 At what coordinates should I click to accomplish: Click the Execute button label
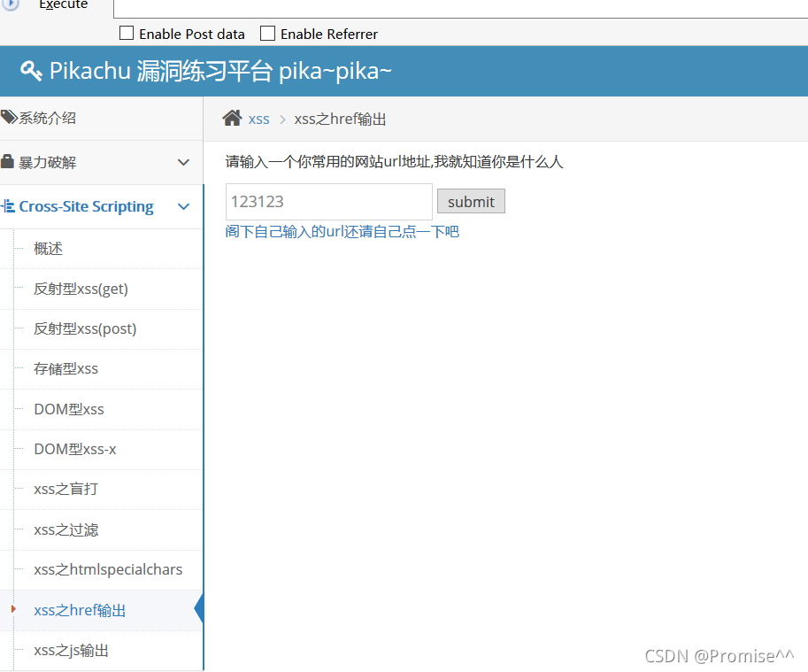(x=64, y=4)
